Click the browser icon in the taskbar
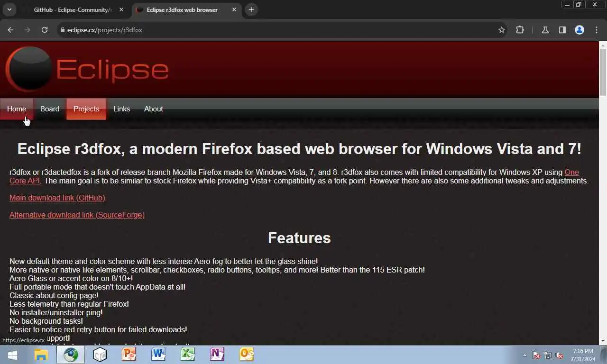This screenshot has width=607, height=364. (71, 355)
